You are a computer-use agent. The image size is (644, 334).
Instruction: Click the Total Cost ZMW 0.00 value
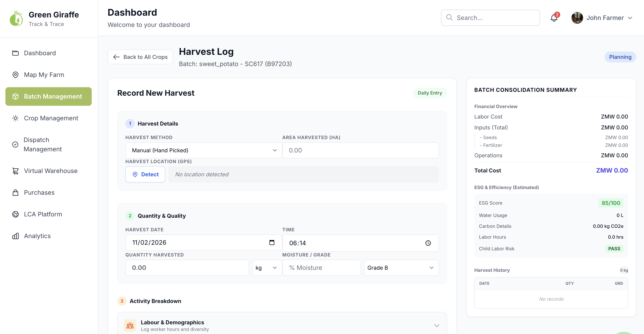pyautogui.click(x=612, y=170)
